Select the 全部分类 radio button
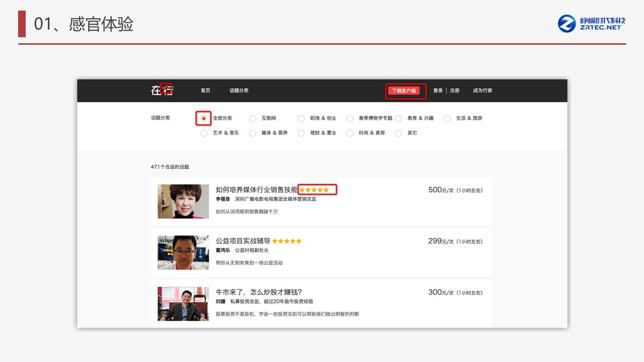This screenshot has height=362, width=644. coord(203,118)
